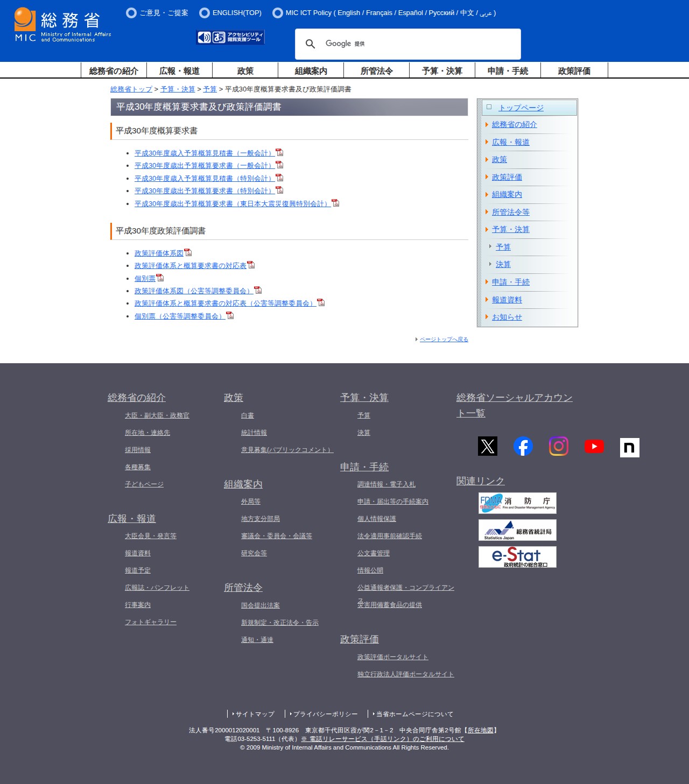The width and height of the screenshot is (689, 784).
Task: Open お知らせ in the sidebar
Action: [507, 317]
